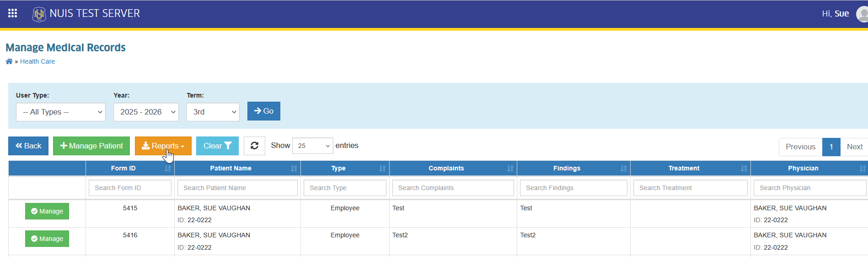Manage the record for Form ID 5416
The height and width of the screenshot is (257, 868).
(47, 239)
